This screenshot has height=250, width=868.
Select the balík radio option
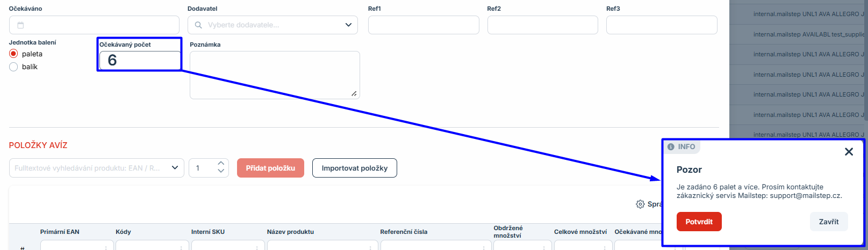pos(14,67)
